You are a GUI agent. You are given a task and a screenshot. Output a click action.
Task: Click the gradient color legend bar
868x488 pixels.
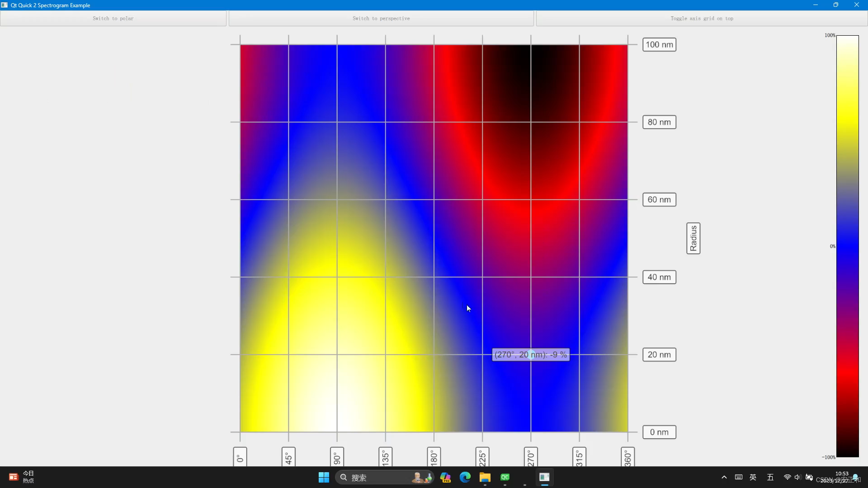pyautogui.click(x=847, y=246)
